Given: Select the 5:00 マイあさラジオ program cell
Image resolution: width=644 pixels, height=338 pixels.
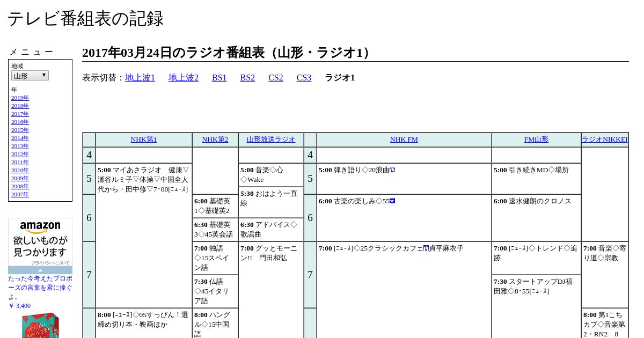Looking at the screenshot, I should (144, 236).
